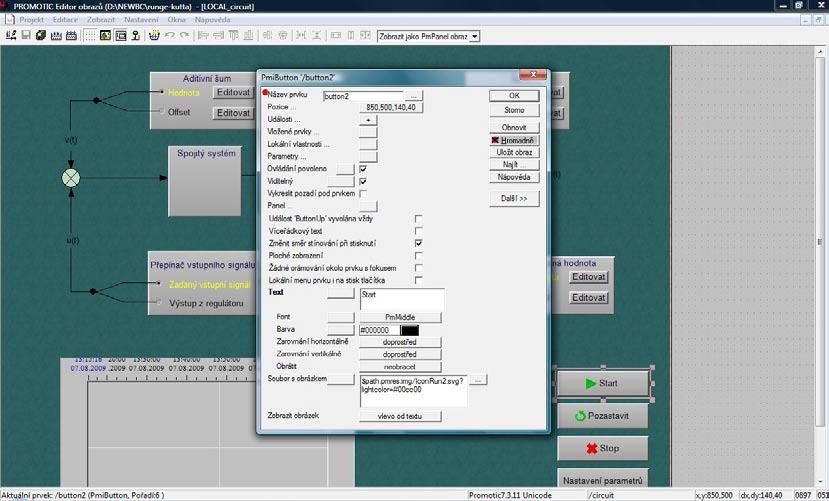829x501 pixels.
Task: Confirm the dialog with OK
Action: [x=514, y=96]
